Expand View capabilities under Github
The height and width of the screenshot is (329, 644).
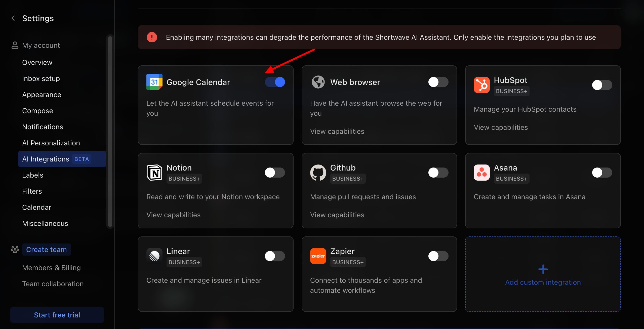tap(337, 215)
